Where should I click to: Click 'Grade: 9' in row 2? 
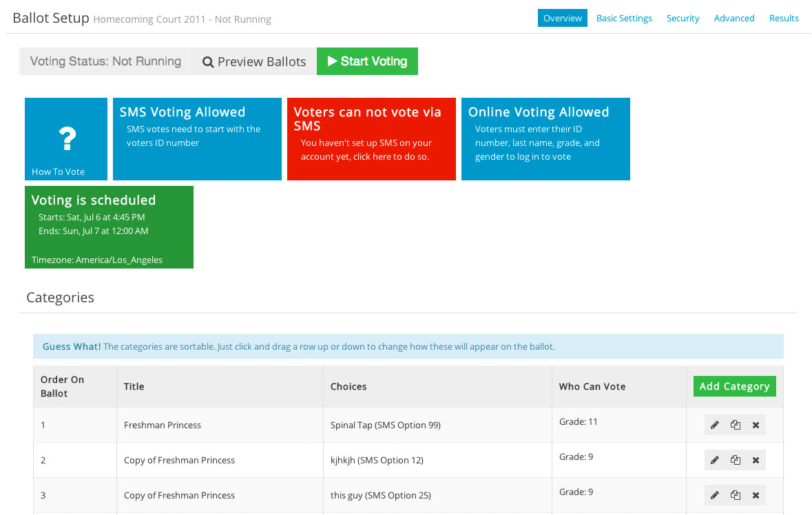pos(576,457)
